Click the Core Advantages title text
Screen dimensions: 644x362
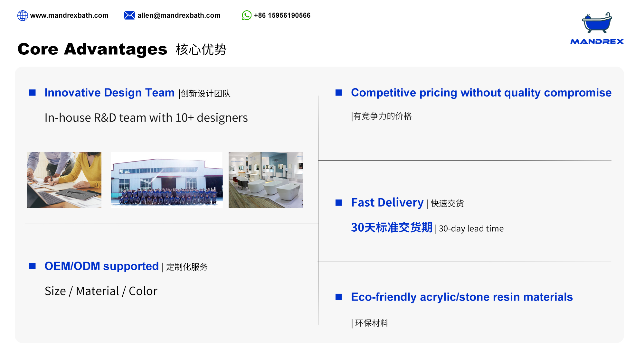pyautogui.click(x=92, y=49)
